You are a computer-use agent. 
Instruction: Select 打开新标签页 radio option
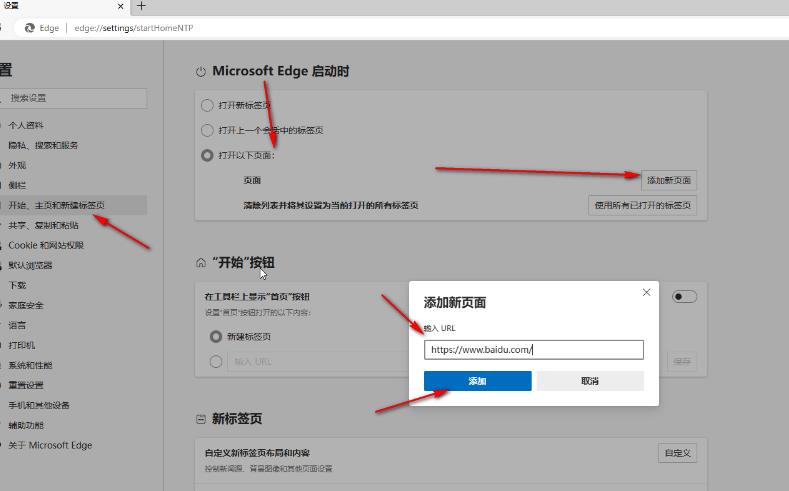point(207,105)
